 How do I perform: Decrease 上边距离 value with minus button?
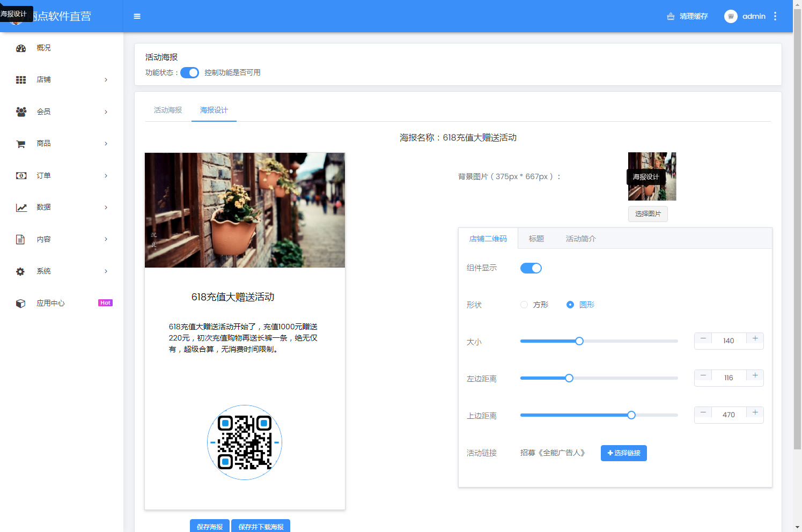pyautogui.click(x=703, y=412)
